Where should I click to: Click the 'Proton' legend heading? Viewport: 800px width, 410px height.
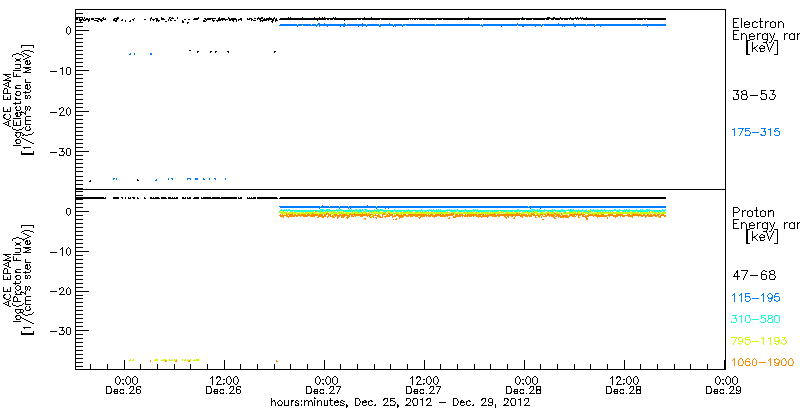[753, 212]
